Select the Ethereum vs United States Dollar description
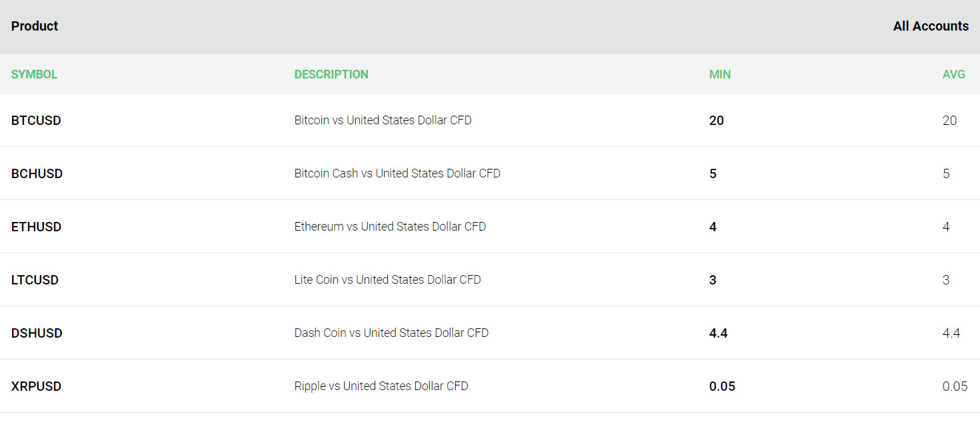The height and width of the screenshot is (424, 980). click(390, 227)
